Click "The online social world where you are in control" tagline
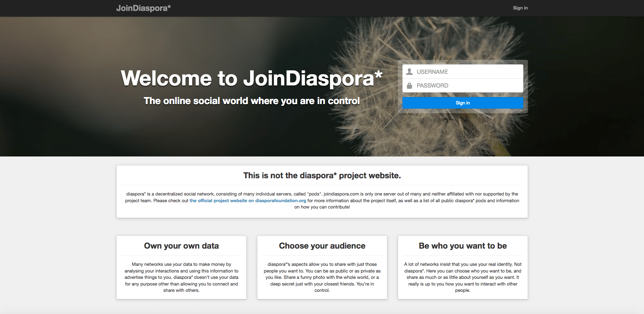The width and height of the screenshot is (644, 314). 251,101
